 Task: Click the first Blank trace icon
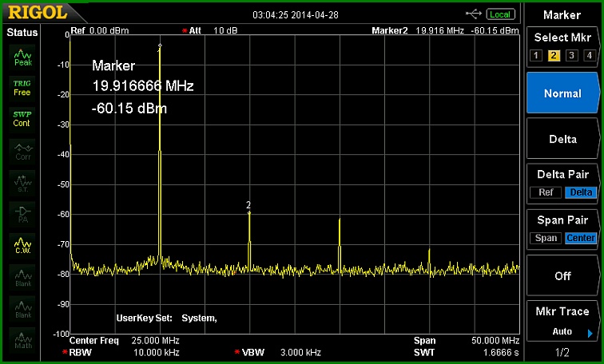[x=22, y=278]
